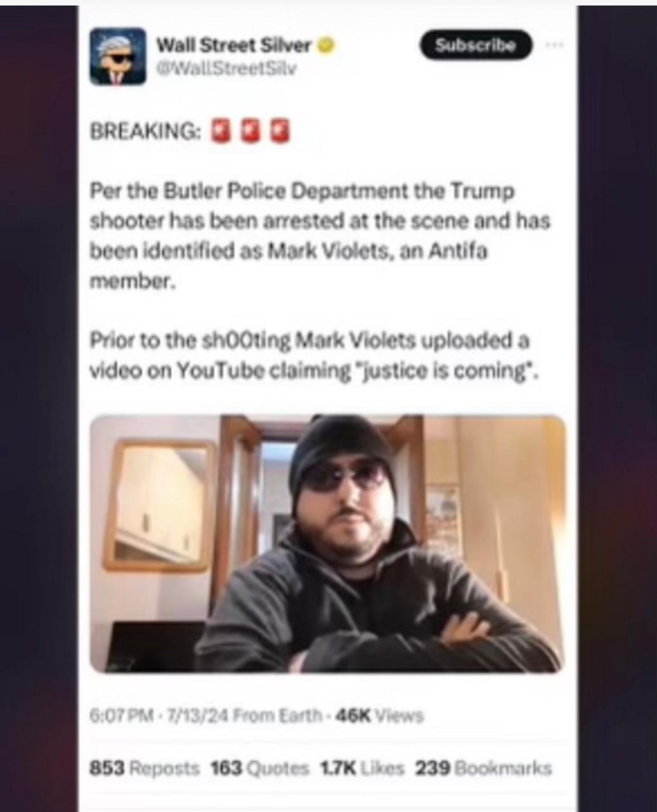Click the first siren emoji after BREAKING
The height and width of the screenshot is (812, 657).
coord(221,131)
